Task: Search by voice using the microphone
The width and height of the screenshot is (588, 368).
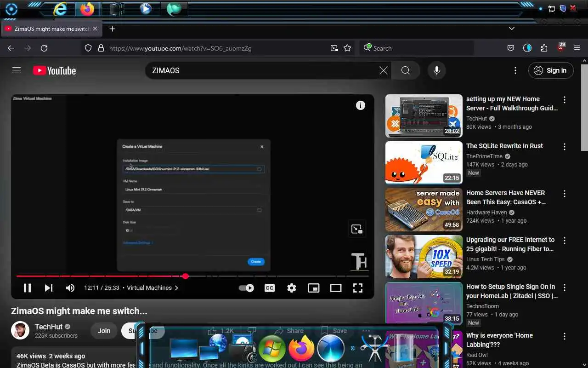Action: [x=437, y=70]
